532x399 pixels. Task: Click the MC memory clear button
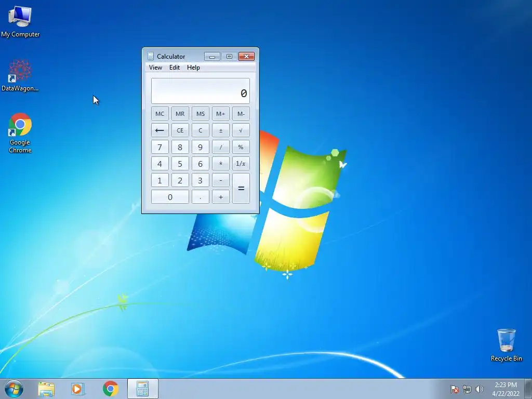click(160, 114)
